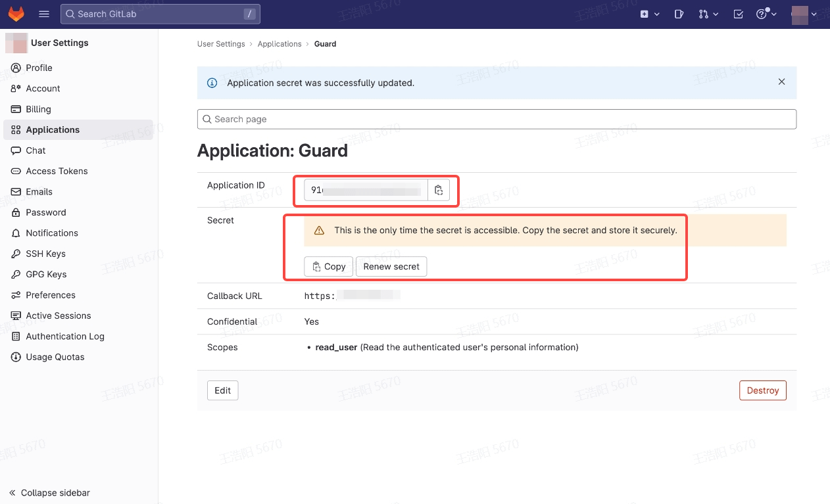The width and height of the screenshot is (830, 504).
Task: Focus the Search page input field
Action: click(497, 119)
